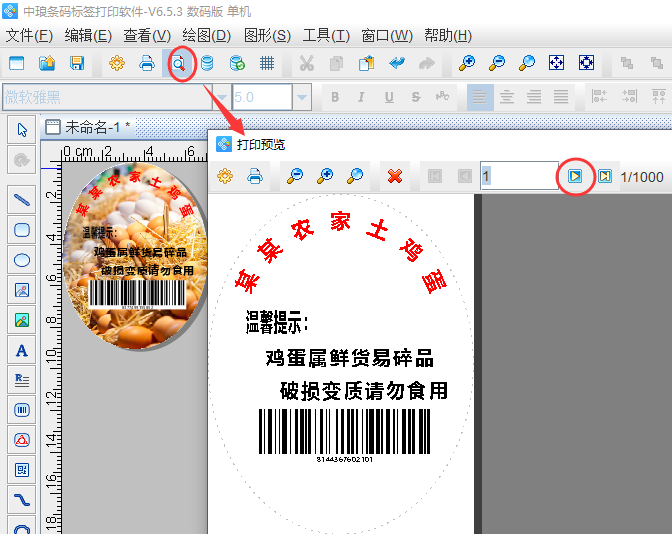Click the font size 5.0 field
Viewport: 672px width, 534px height.
262,97
